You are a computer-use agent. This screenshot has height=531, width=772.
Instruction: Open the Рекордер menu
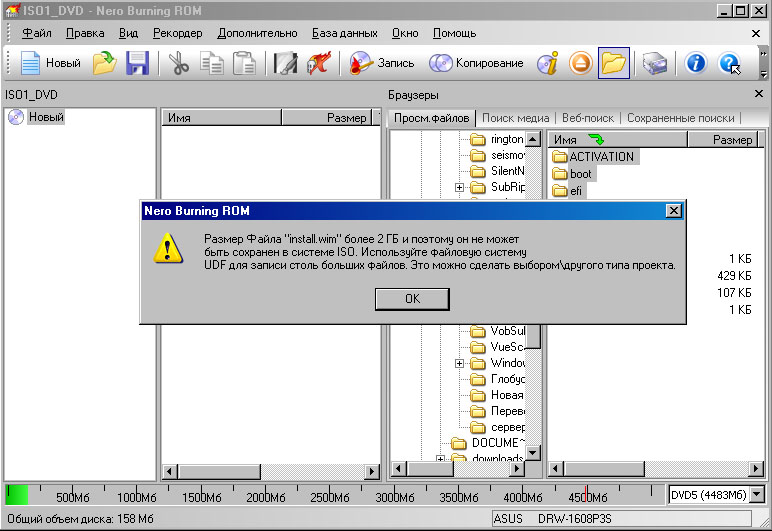pyautogui.click(x=178, y=33)
